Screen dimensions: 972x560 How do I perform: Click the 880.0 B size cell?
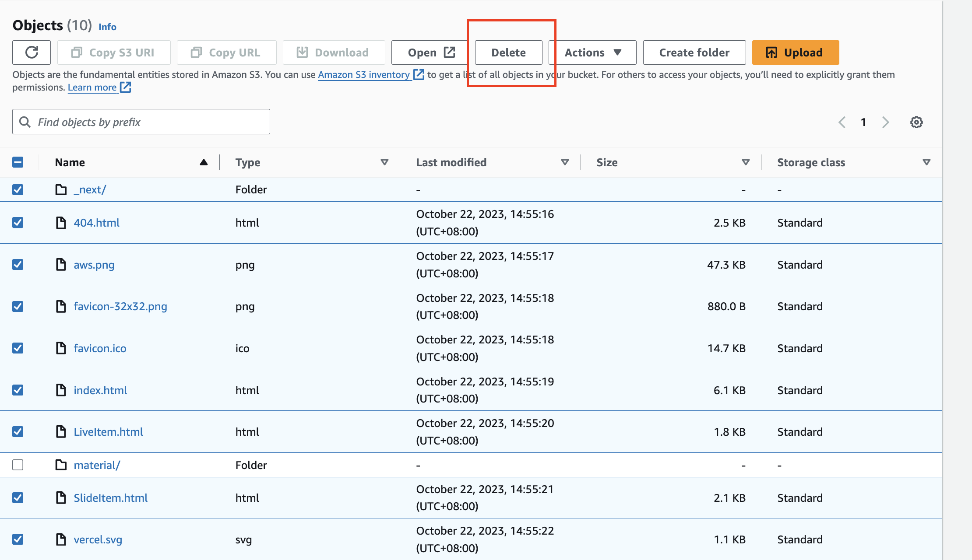click(x=726, y=306)
